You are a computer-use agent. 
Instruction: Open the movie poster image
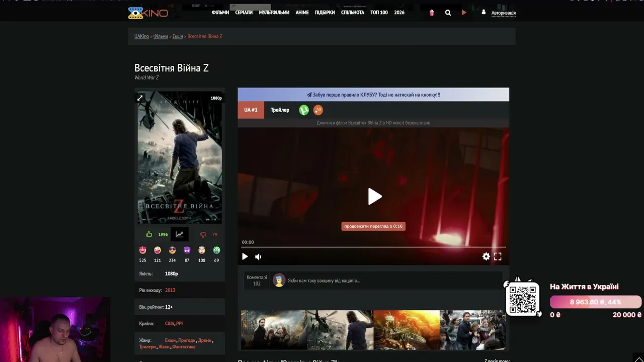[180, 157]
